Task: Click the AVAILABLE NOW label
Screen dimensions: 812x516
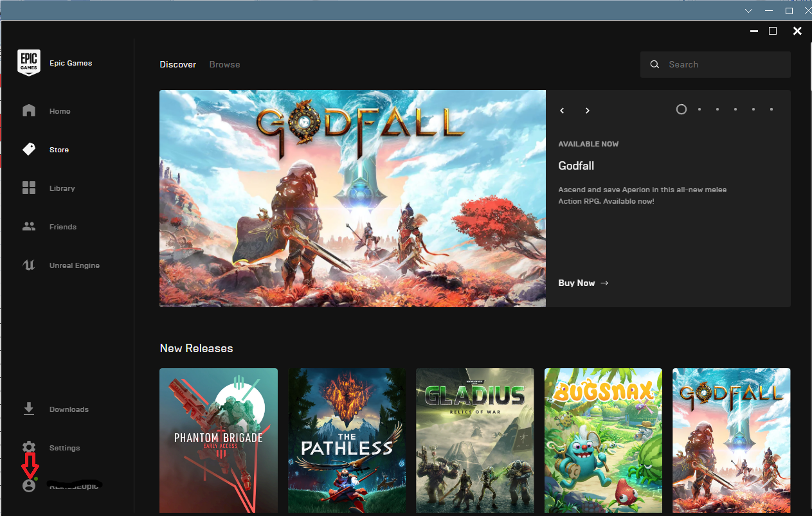Action: [x=588, y=144]
